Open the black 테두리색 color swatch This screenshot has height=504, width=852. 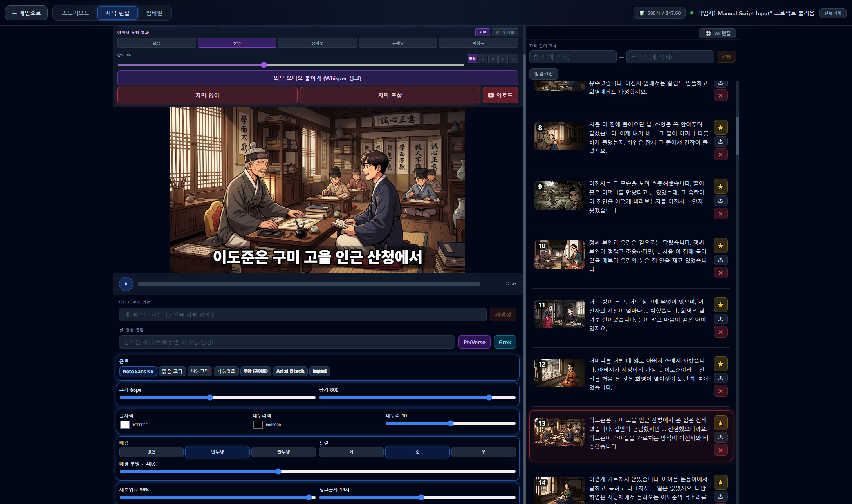258,425
